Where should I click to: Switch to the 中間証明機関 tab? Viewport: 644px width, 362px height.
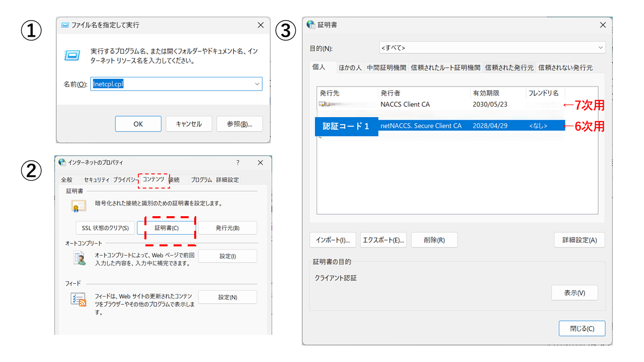point(386,67)
